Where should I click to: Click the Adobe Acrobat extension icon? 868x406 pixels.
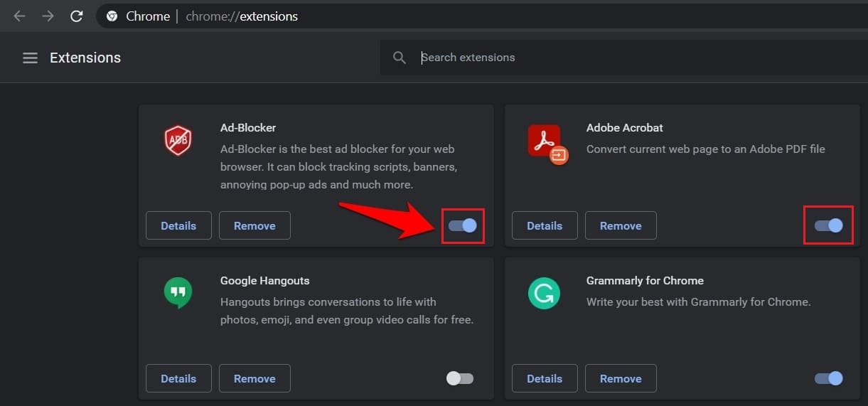(x=546, y=142)
